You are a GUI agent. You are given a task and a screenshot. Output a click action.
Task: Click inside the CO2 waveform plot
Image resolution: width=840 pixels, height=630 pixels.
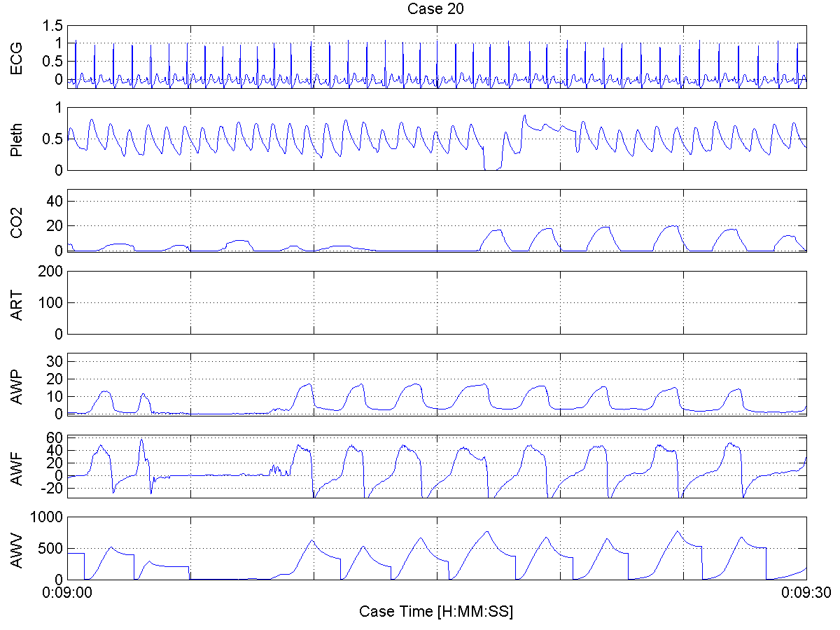click(437, 220)
